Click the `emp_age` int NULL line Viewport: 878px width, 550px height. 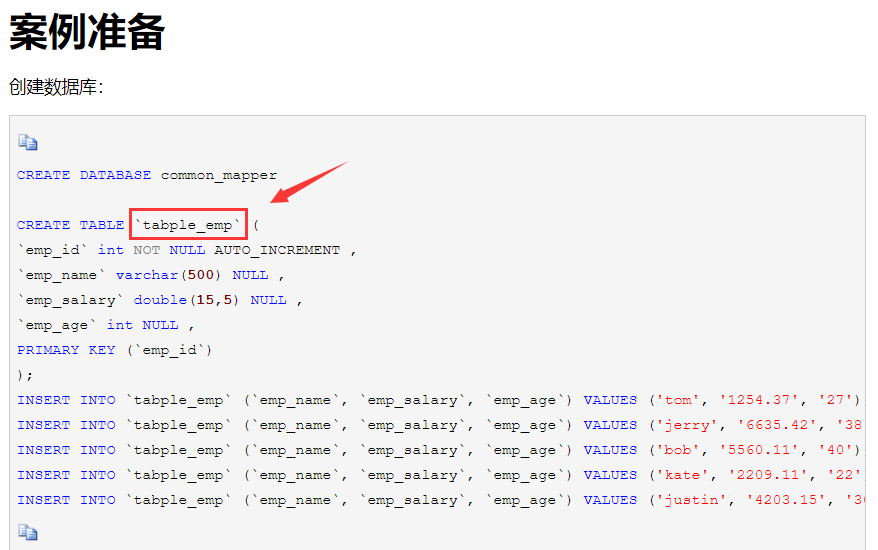(x=106, y=325)
